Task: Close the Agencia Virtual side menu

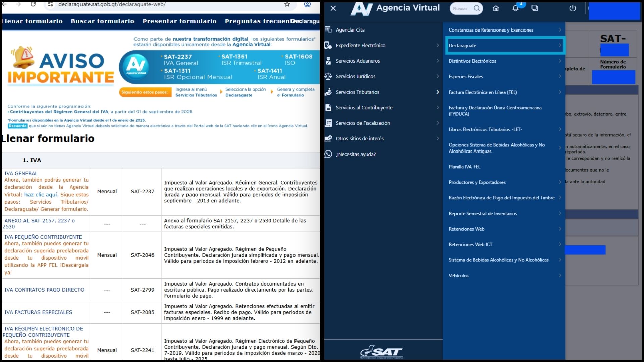Action: [333, 8]
